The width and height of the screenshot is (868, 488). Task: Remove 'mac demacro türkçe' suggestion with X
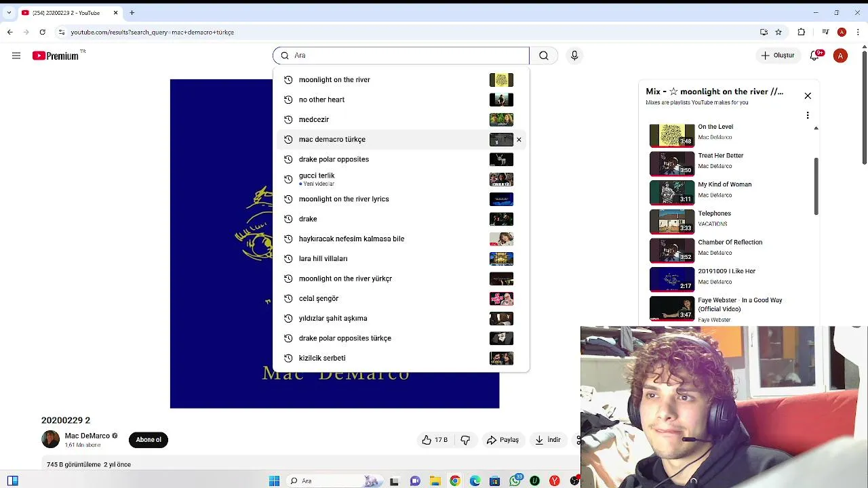pos(519,140)
